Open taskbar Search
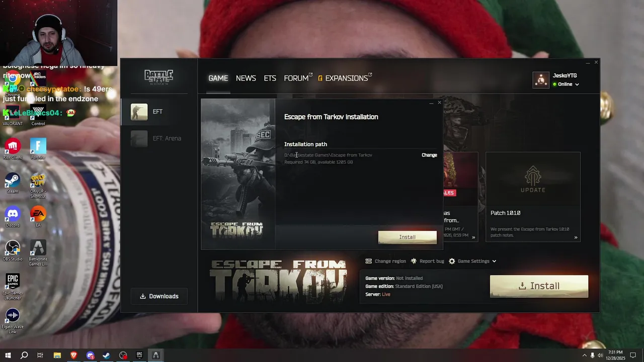The width and height of the screenshot is (644, 362). tap(24, 355)
